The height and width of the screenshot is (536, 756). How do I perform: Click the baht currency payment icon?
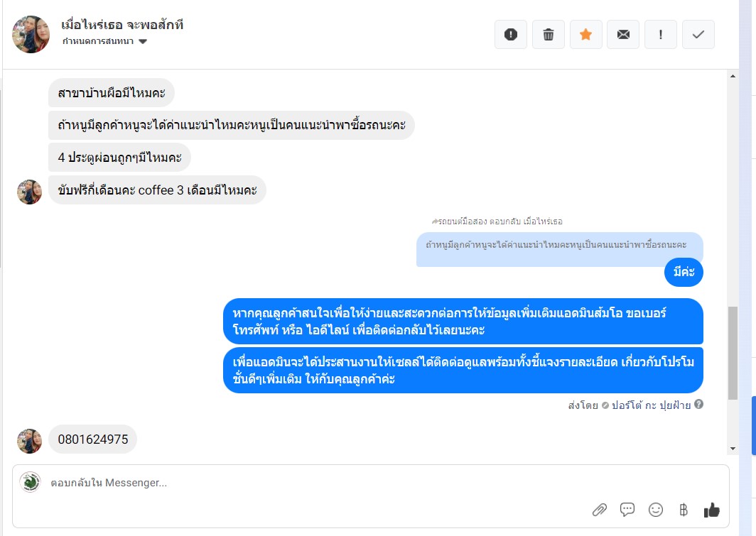(684, 510)
